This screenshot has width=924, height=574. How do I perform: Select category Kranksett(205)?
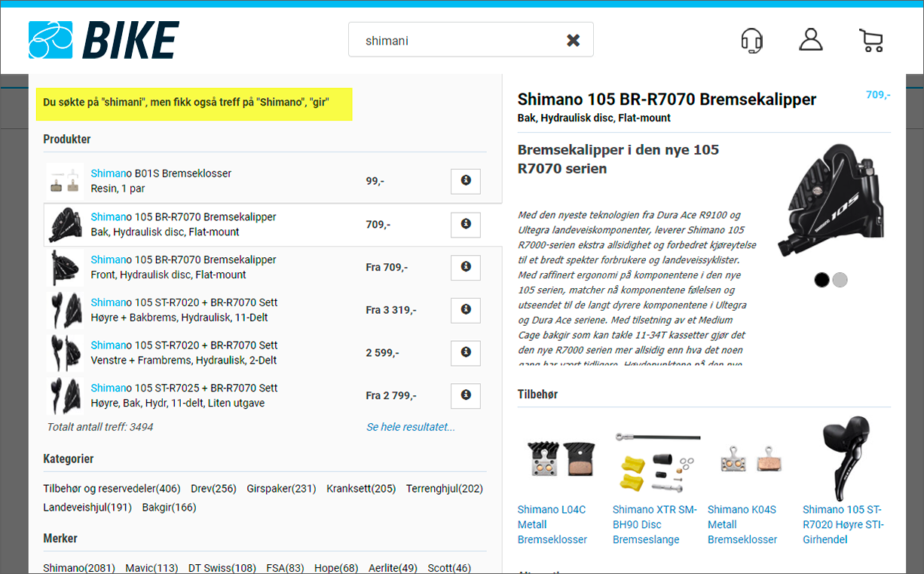click(x=361, y=489)
